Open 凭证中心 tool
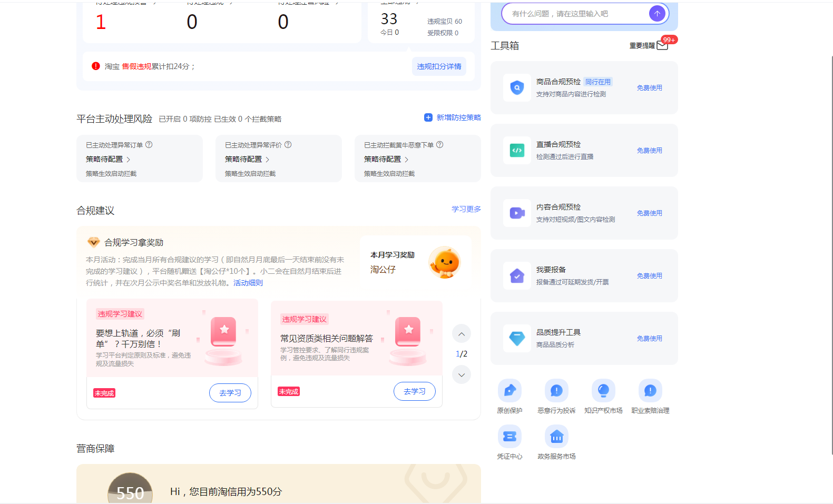 (509, 442)
